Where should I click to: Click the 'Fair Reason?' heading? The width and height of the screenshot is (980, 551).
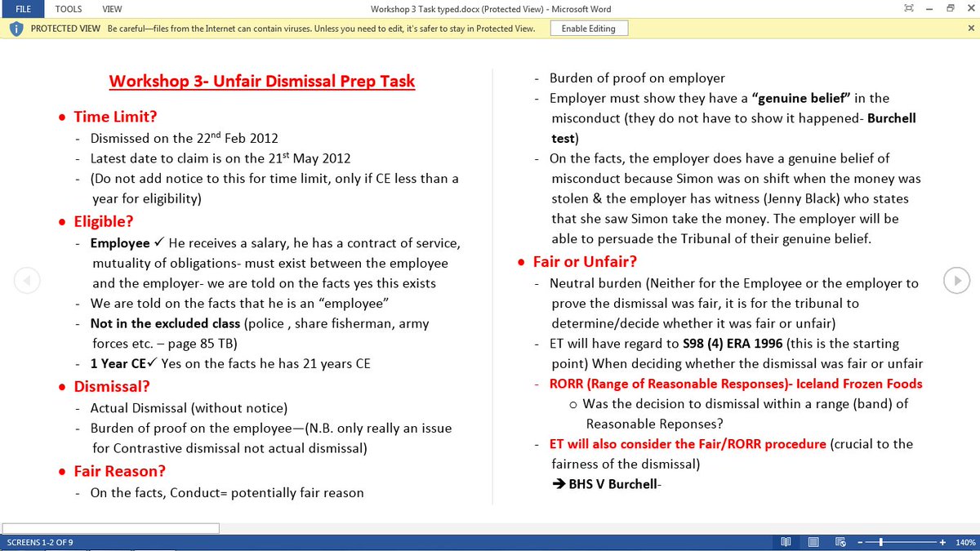click(119, 471)
